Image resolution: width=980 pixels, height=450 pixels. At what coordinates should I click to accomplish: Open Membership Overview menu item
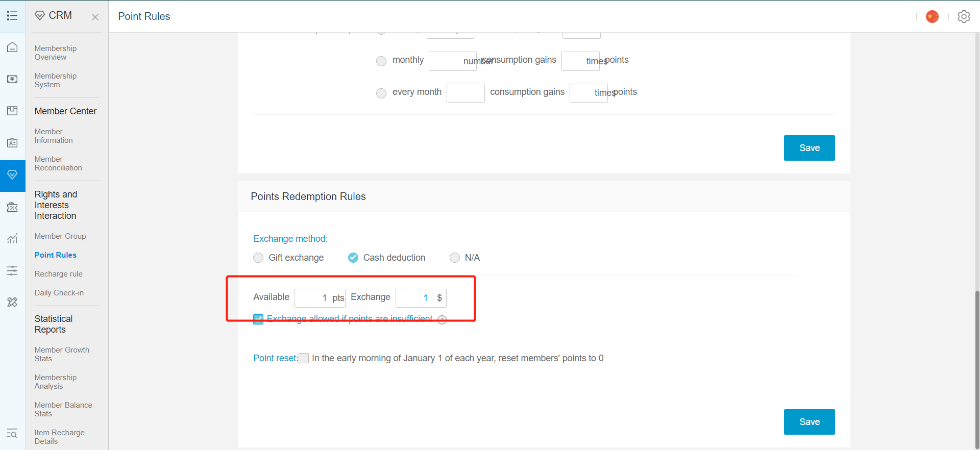pos(56,53)
